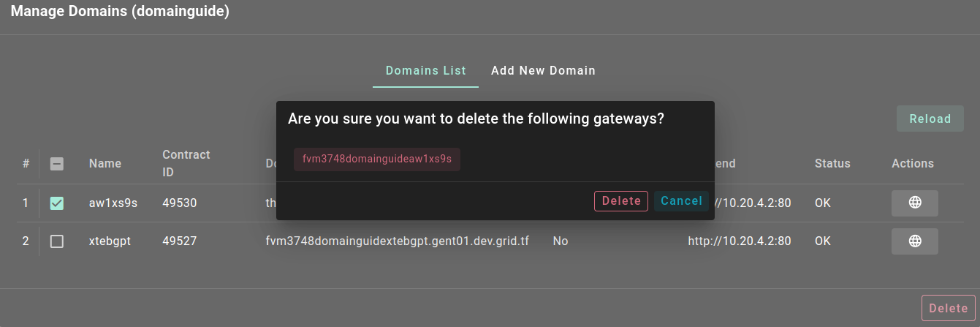Toggle the select-all checkbox in table header

56,164
